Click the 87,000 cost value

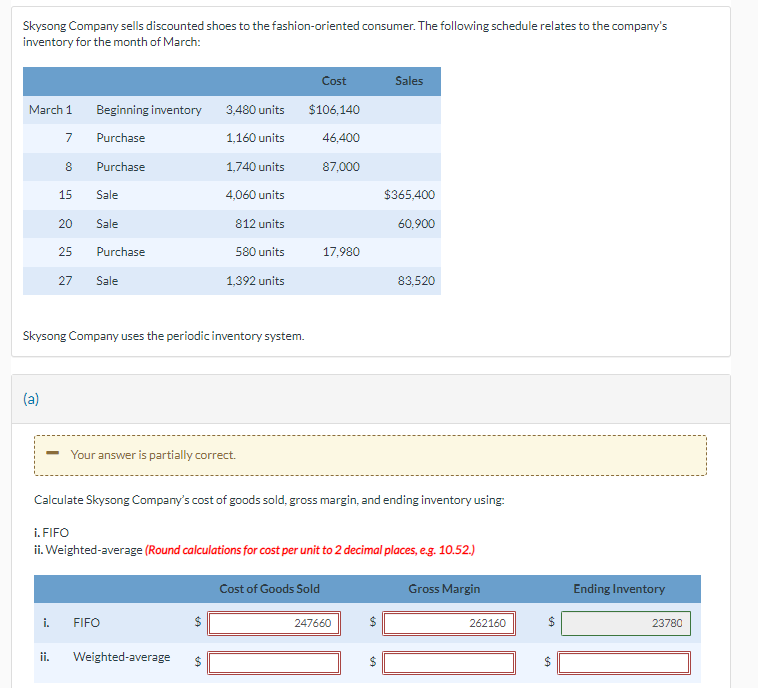click(341, 167)
